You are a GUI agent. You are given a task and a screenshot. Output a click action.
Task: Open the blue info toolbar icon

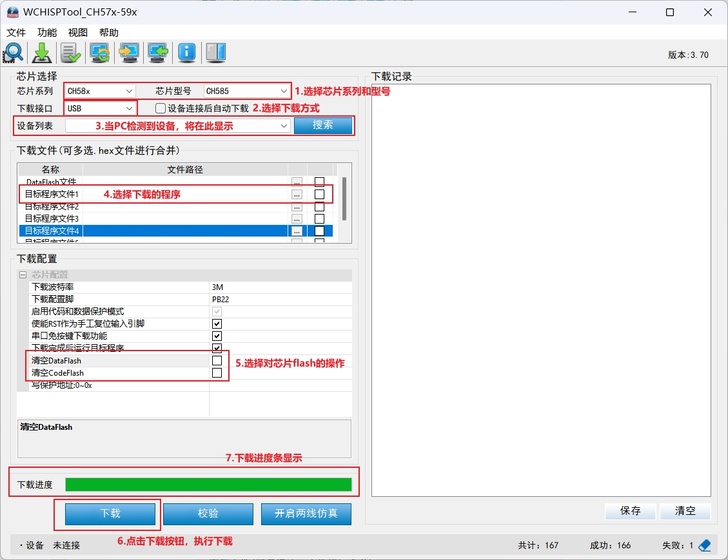coord(186,52)
